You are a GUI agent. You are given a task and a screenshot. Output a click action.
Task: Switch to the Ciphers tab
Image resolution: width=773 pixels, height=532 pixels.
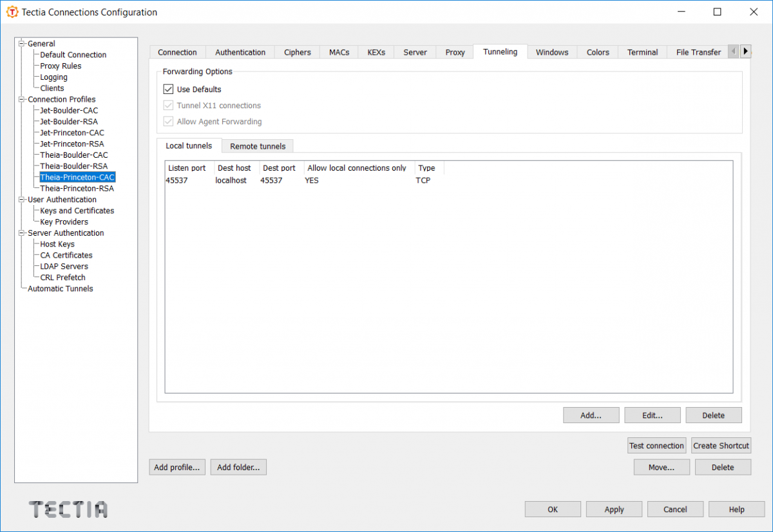click(x=297, y=52)
